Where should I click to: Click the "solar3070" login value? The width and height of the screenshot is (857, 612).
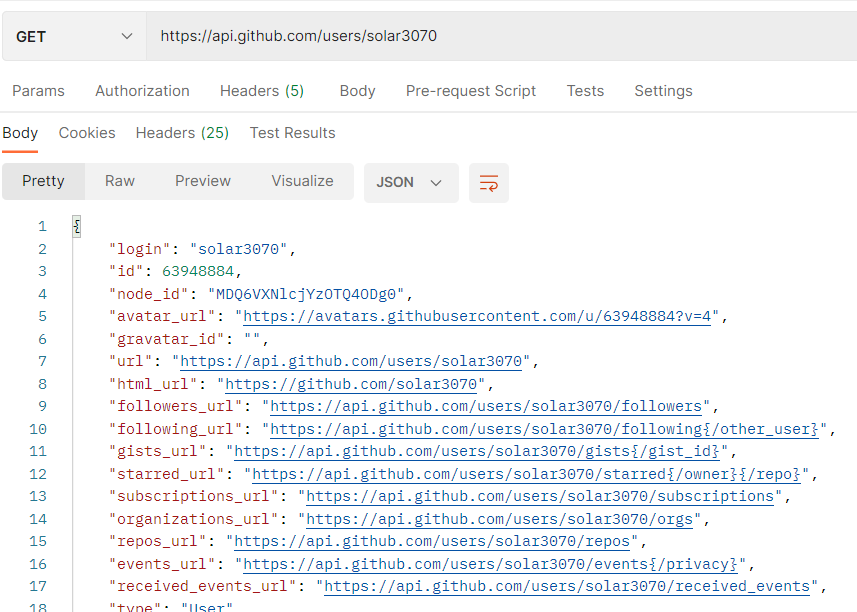[238, 249]
